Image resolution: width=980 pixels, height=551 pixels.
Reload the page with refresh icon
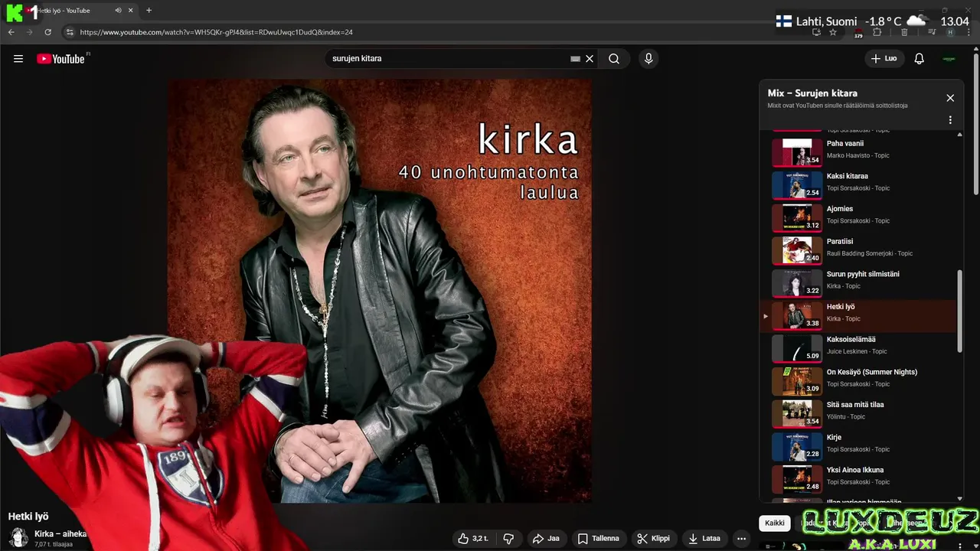pos(47,32)
